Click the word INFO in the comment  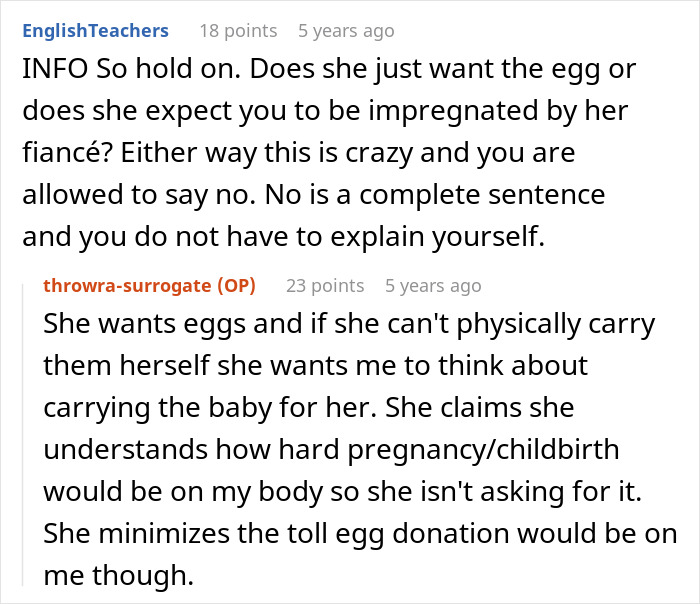click(x=48, y=73)
